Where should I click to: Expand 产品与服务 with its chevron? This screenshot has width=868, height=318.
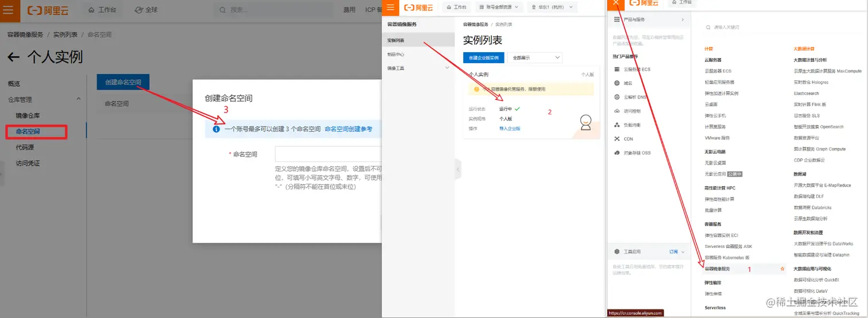pos(682,20)
